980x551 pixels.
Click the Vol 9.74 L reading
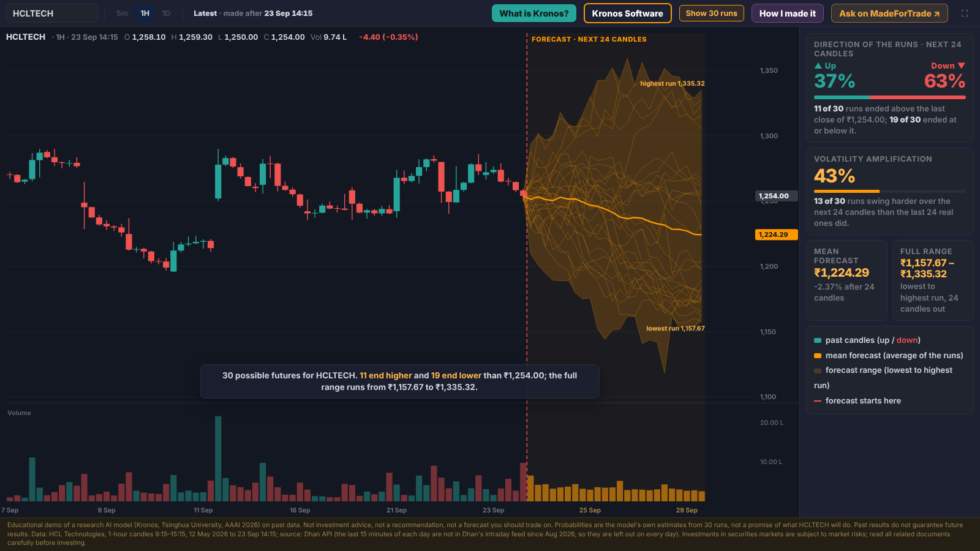[x=328, y=37]
